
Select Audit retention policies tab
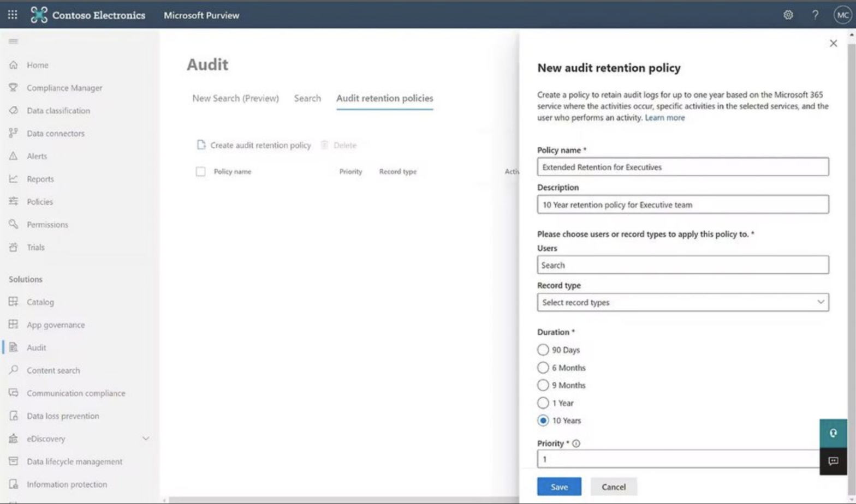pos(385,98)
